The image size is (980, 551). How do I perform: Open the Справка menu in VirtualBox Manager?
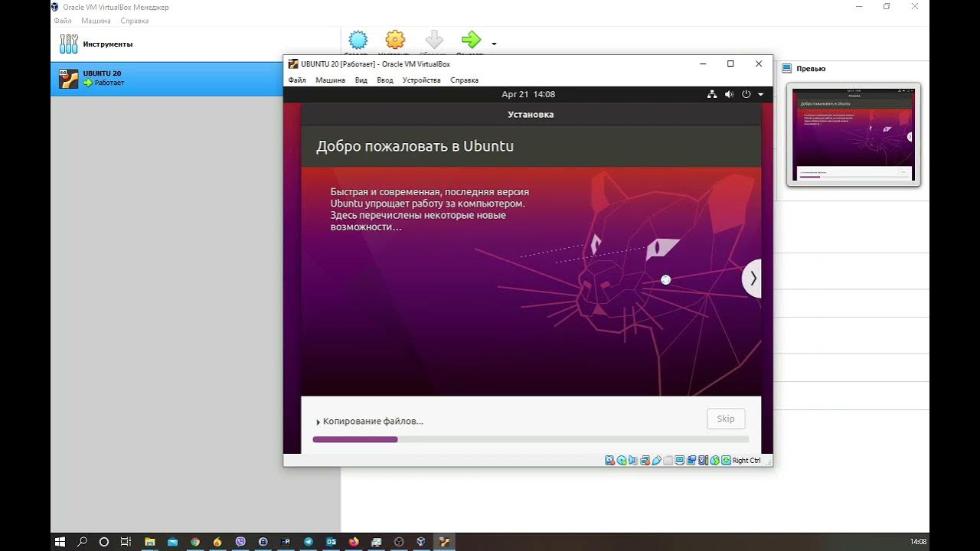[135, 21]
